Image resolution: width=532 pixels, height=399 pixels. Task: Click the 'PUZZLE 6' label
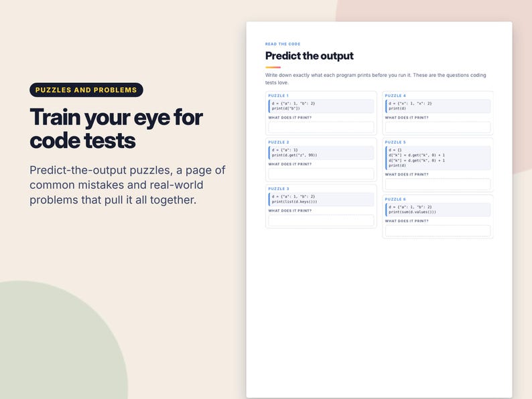click(x=395, y=199)
